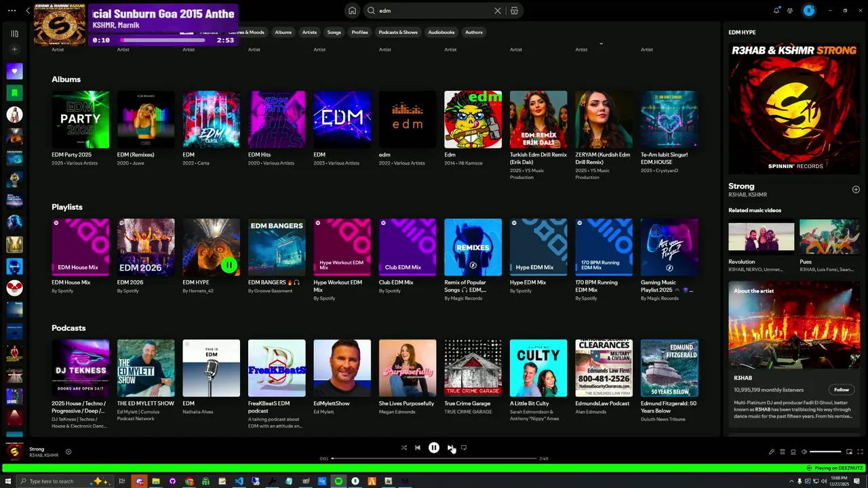Screen dimensions: 868x488
Task: Open Spotify icon in Windows taskbar
Action: click(338, 481)
